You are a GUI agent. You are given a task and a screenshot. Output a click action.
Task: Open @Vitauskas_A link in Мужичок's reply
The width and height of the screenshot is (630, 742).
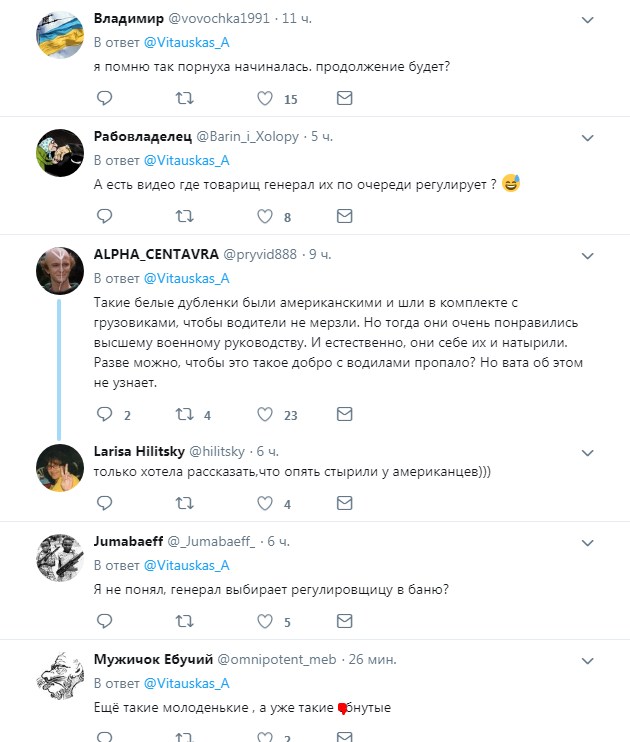point(187,683)
